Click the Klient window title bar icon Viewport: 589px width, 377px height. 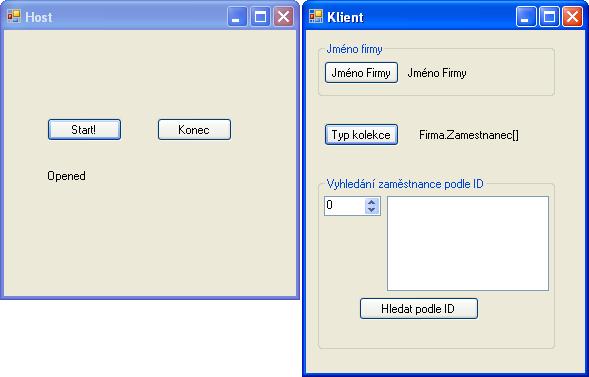tap(316, 17)
